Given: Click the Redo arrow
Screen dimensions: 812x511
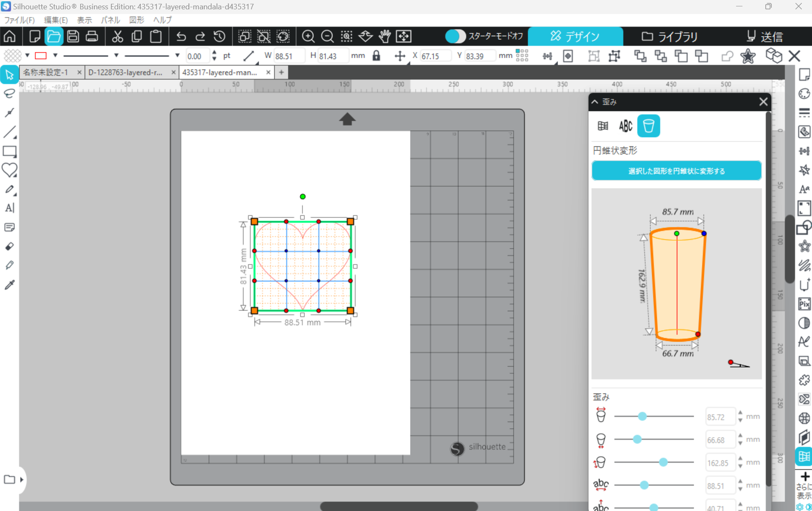Looking at the screenshot, I should coord(200,36).
